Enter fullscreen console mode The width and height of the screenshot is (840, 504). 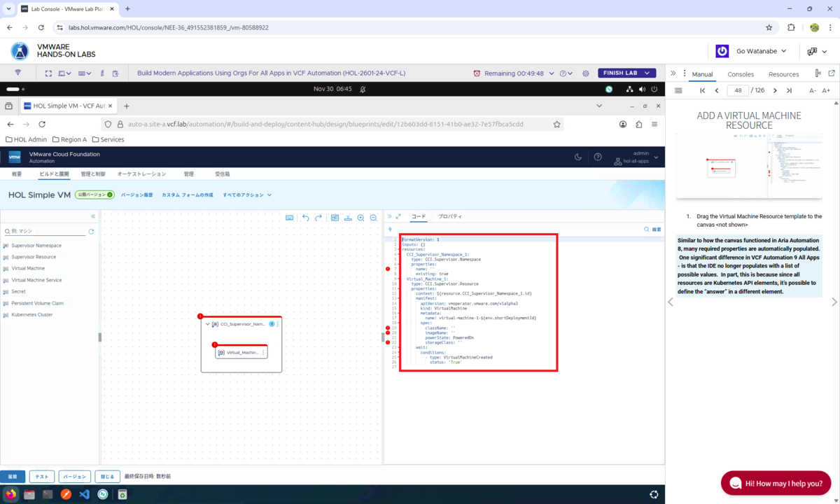click(x=48, y=73)
